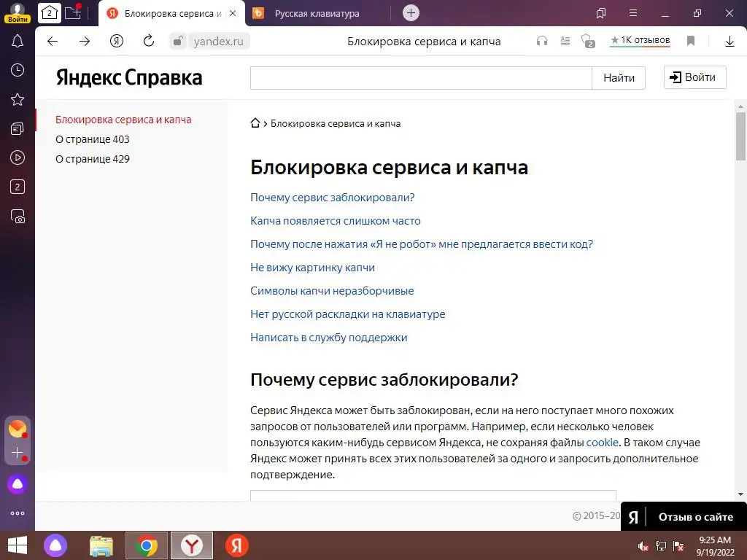Viewport: 747px width, 560px height.
Task: Open the tableau home icon with 2
Action: point(49,13)
